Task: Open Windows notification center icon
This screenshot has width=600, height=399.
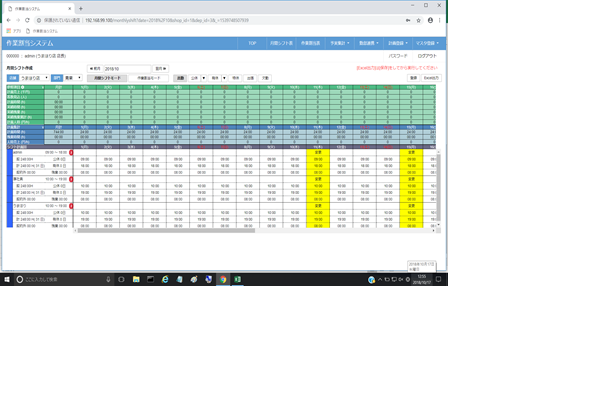Action: [439, 280]
